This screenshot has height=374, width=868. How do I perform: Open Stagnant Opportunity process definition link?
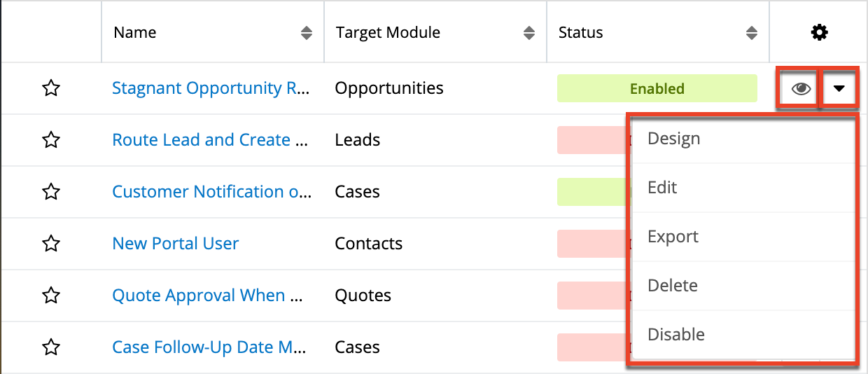(x=210, y=89)
